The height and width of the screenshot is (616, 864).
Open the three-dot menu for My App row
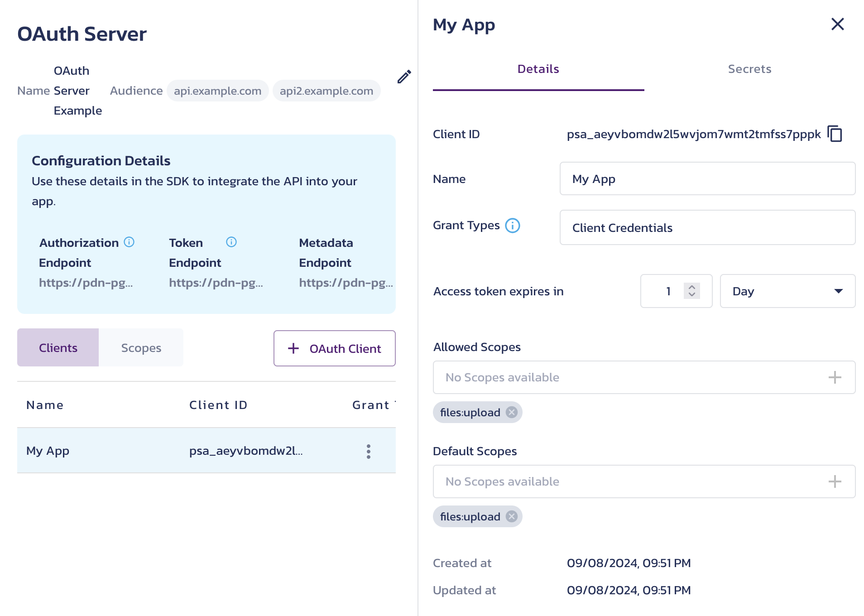click(369, 451)
